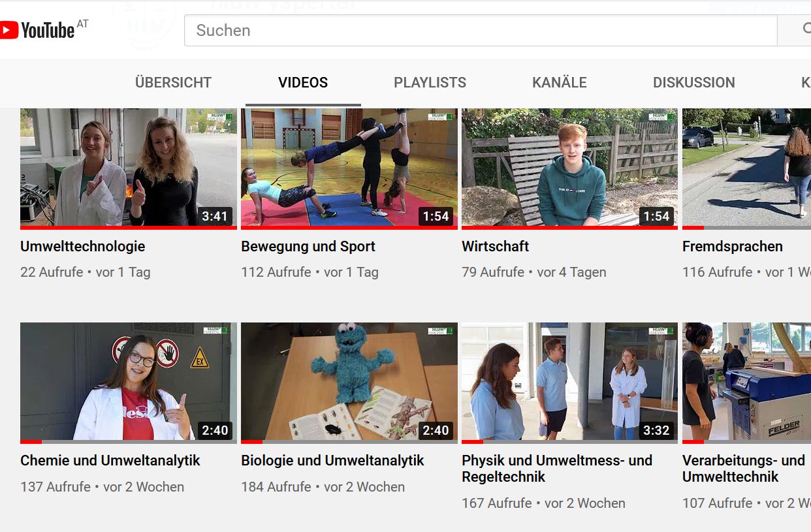
Task: Click Verarbeitungs- und Umwelttechnik title
Action: 744,469
